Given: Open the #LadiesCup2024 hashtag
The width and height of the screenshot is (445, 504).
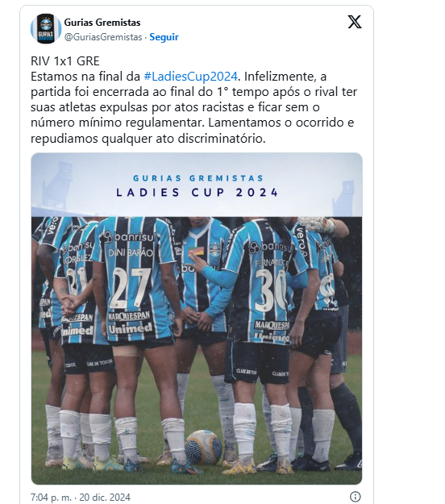Looking at the screenshot, I should [191, 77].
